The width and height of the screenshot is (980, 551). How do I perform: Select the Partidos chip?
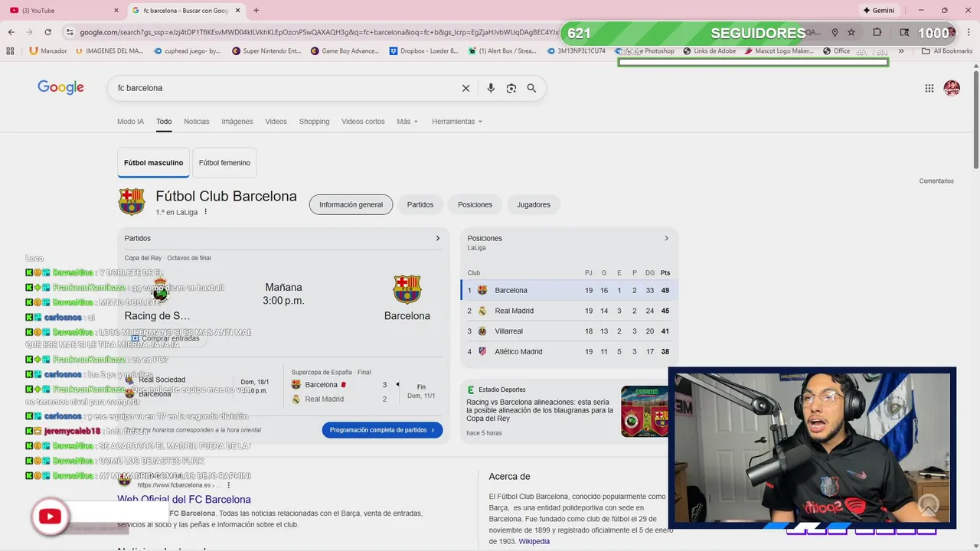[420, 204]
